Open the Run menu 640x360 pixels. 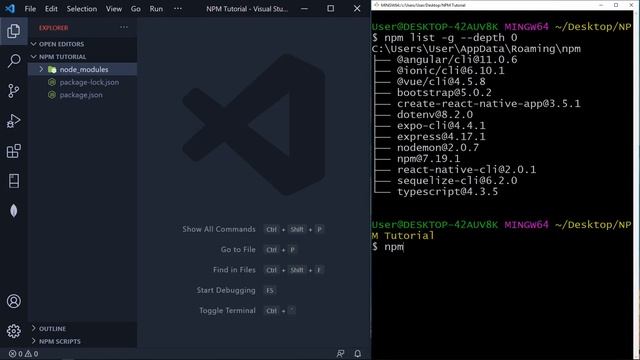pyautogui.click(x=156, y=9)
